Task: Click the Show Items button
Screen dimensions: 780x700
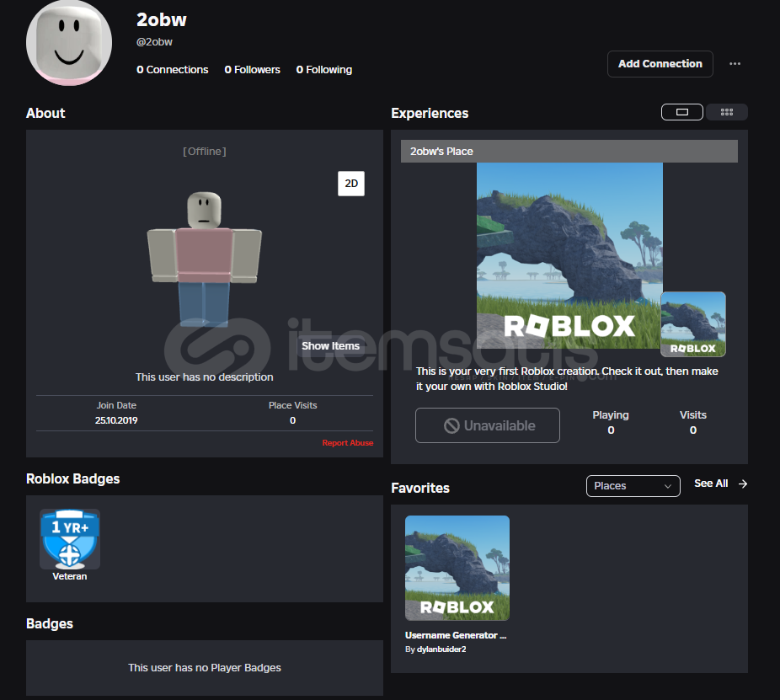Action: [330, 346]
